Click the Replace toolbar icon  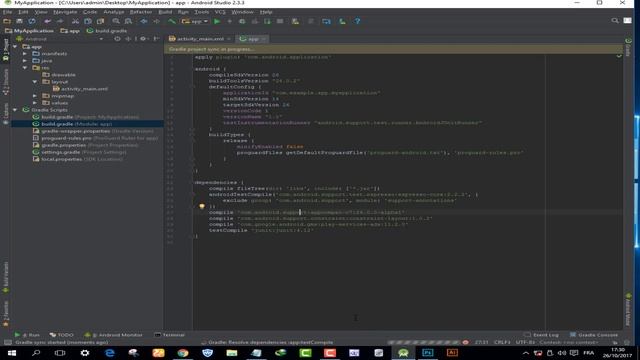(128, 21)
